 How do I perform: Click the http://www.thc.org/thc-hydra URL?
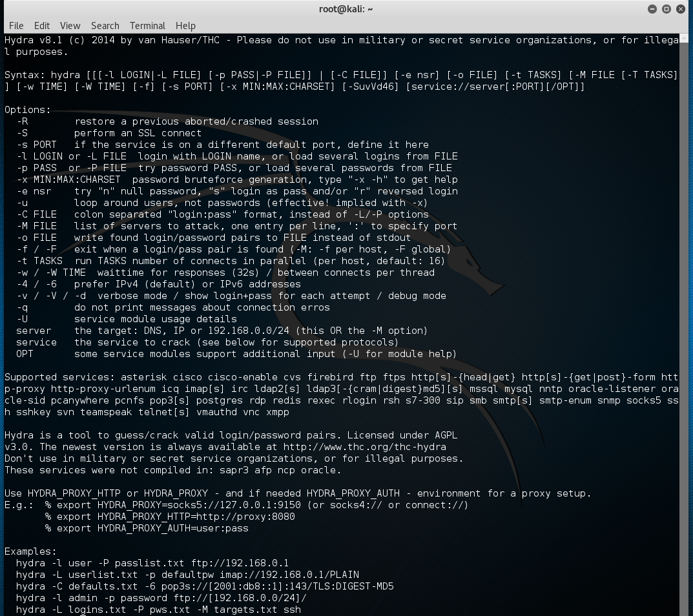[x=365, y=447]
